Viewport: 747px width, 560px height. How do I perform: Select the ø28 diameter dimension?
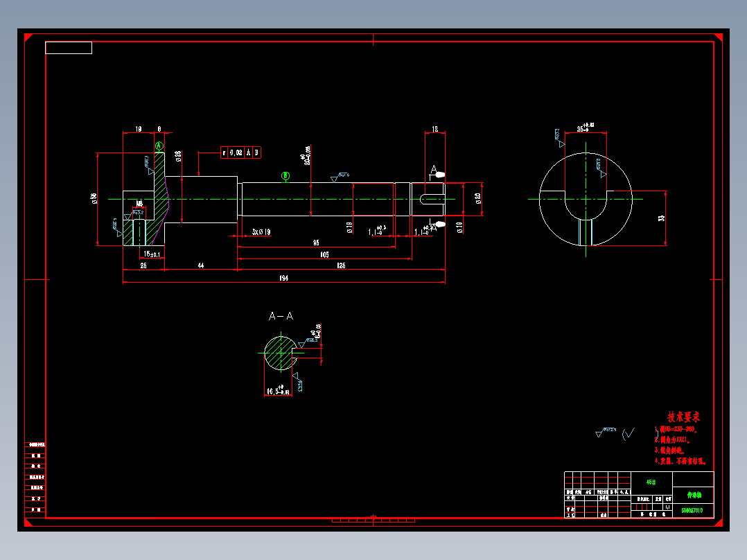coord(178,157)
